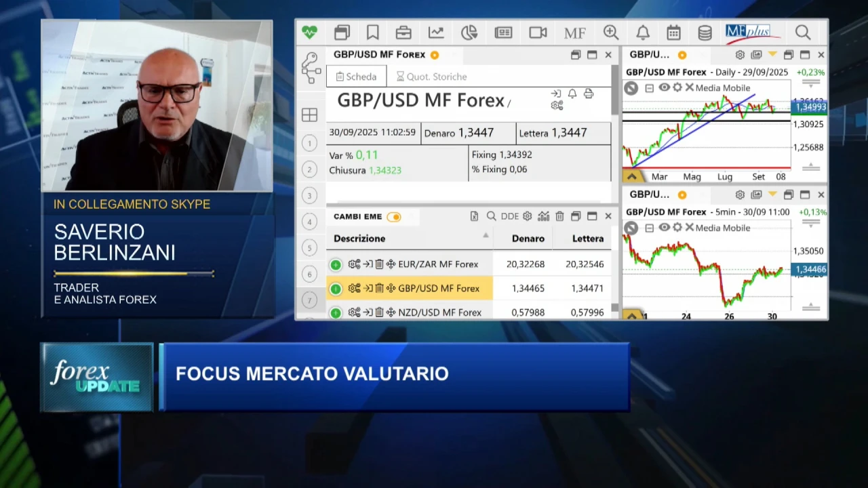Open the news article icon in toolbar
This screenshot has height=488, width=868.
[503, 33]
